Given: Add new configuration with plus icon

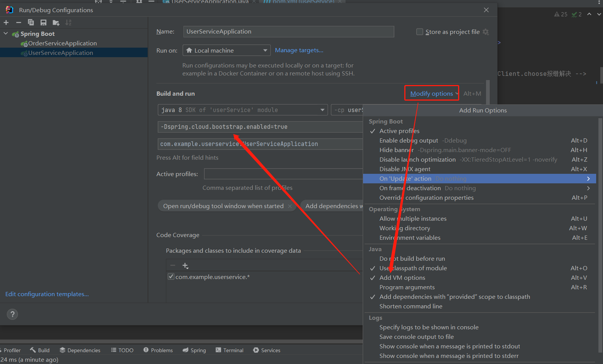Looking at the screenshot, I should (6, 22).
